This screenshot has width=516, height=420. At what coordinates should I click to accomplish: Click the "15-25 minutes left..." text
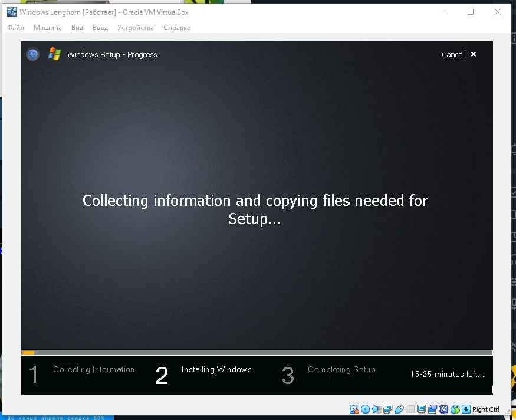pyautogui.click(x=447, y=374)
